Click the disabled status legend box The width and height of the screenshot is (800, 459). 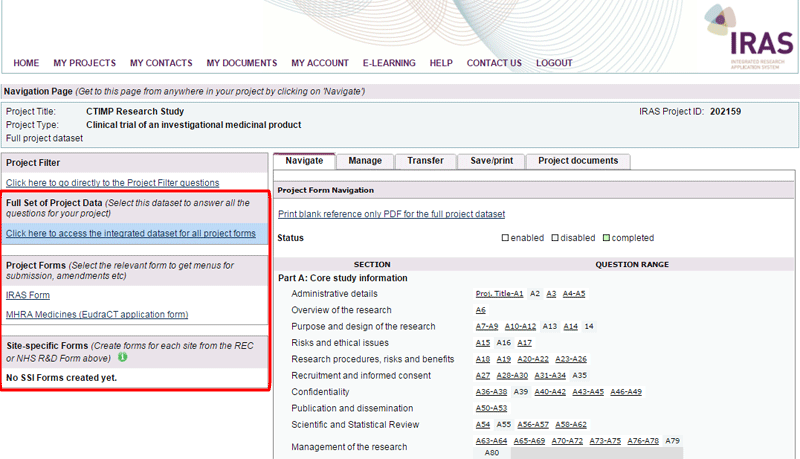point(555,238)
